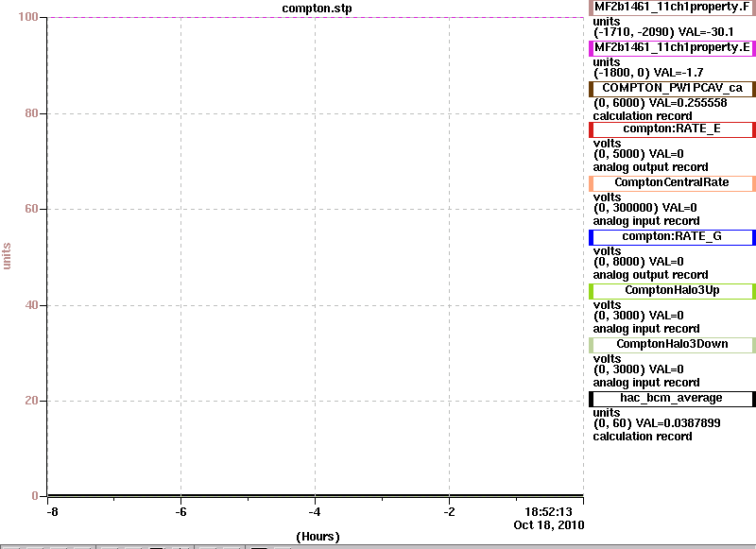756x549 pixels.
Task: Click "analog input record" under ComptonCentralRate
Action: pyautogui.click(x=646, y=221)
